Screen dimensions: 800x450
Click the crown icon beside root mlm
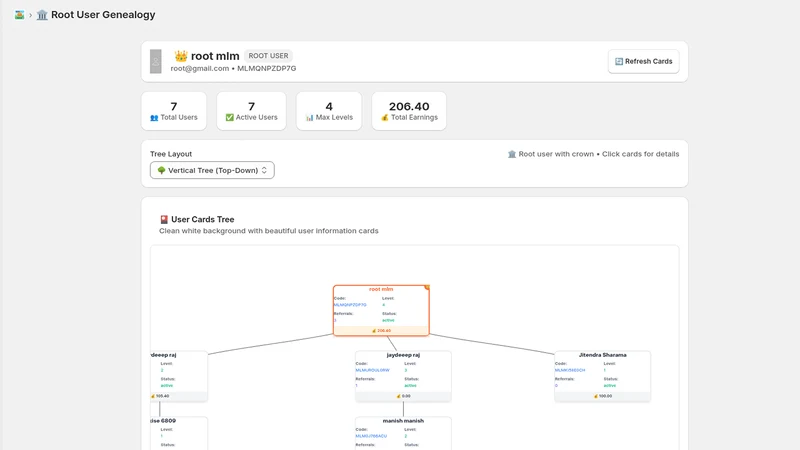pos(181,56)
